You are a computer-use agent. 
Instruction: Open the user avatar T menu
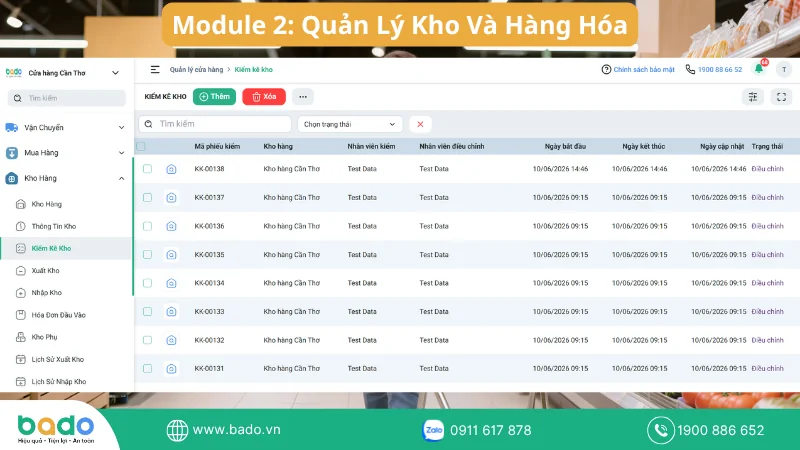pos(784,69)
